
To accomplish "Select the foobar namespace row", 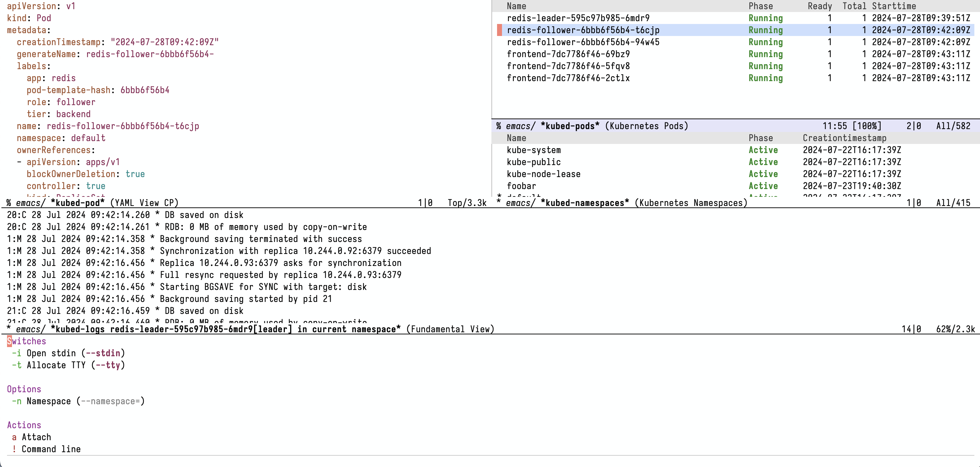I will pyautogui.click(x=521, y=186).
